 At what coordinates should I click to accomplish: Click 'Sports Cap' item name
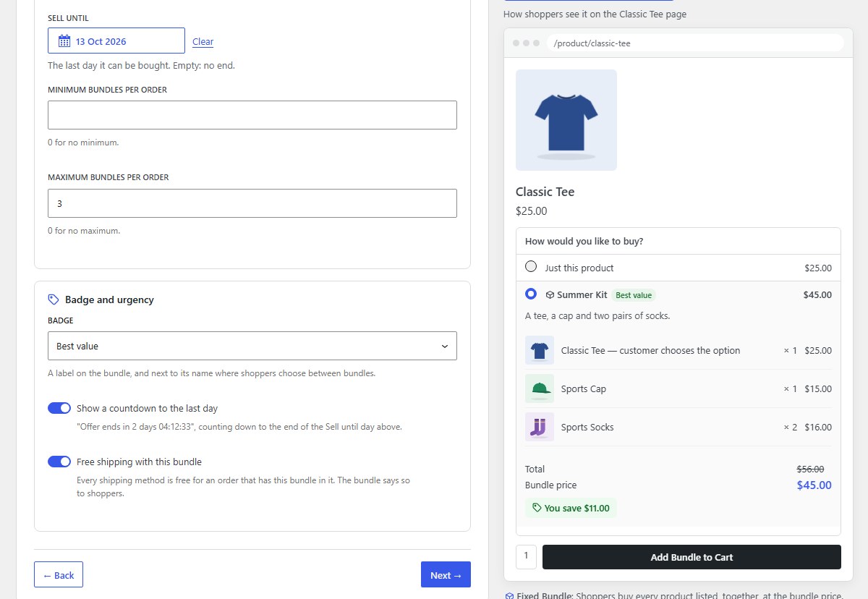tap(584, 388)
